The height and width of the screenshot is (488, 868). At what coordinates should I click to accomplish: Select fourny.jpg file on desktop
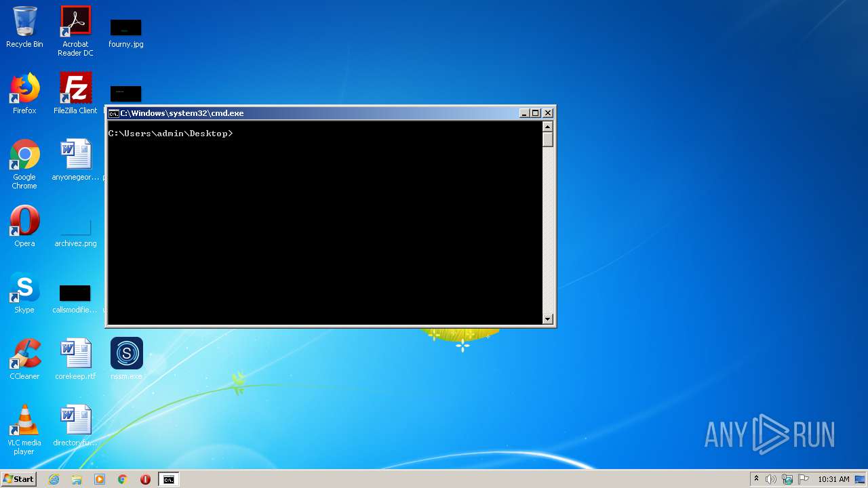[x=125, y=33]
